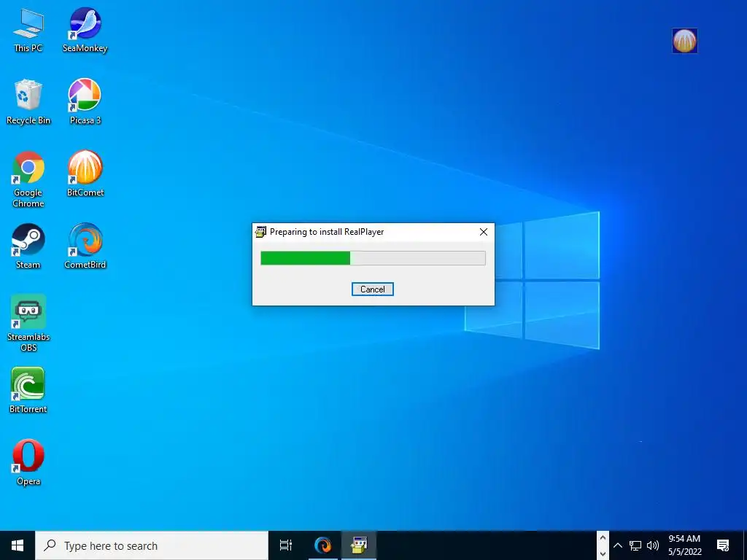
Task: Click the RealPlayer installer taskbar button
Action: (x=359, y=545)
